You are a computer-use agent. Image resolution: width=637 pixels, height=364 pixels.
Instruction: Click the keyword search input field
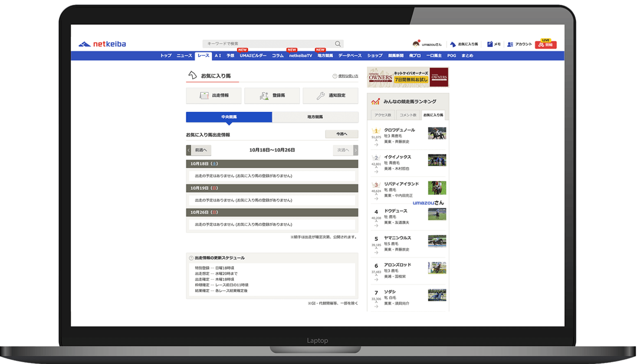point(267,44)
